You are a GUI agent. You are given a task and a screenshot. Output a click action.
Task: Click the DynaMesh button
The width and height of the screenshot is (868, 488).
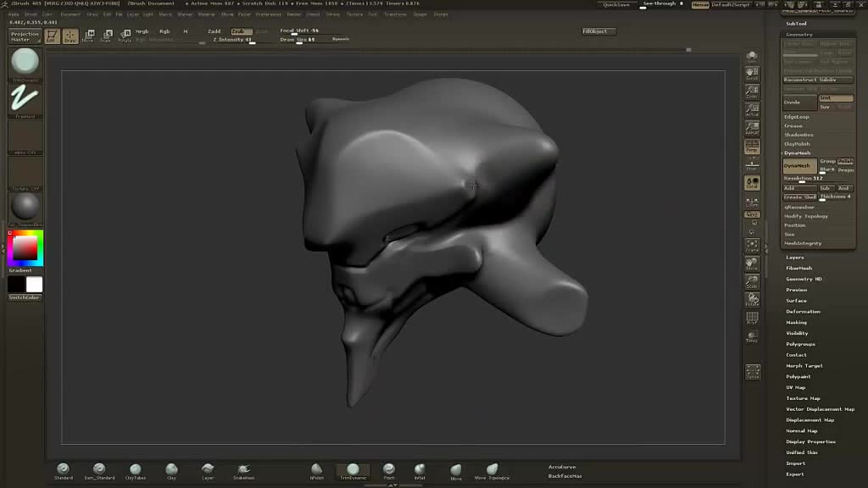click(799, 166)
